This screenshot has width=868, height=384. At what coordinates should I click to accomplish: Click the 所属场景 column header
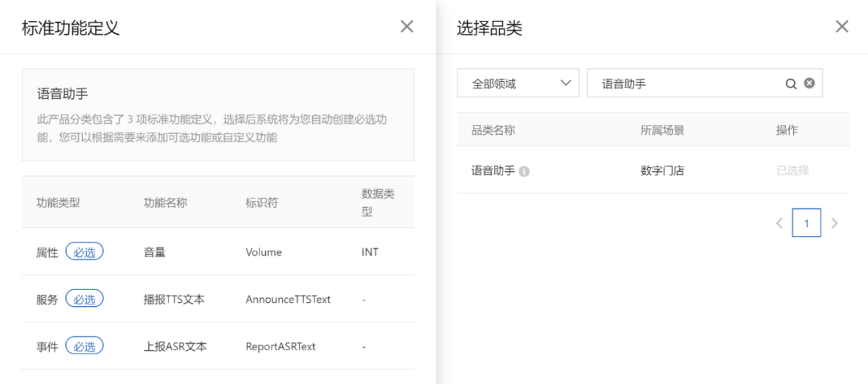pyautogui.click(x=662, y=130)
